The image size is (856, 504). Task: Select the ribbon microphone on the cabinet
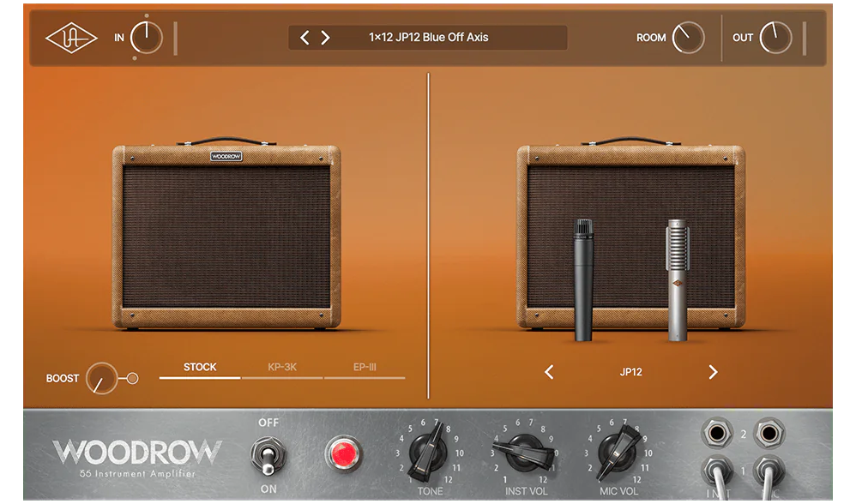677,279
